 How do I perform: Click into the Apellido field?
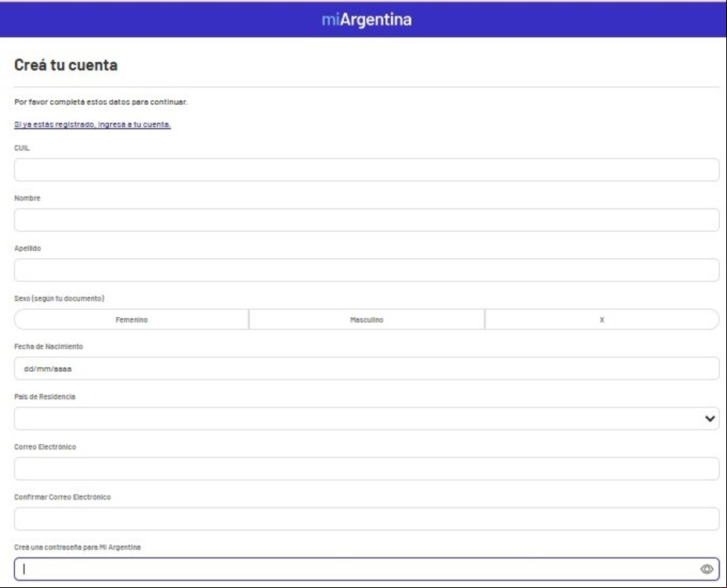point(367,270)
